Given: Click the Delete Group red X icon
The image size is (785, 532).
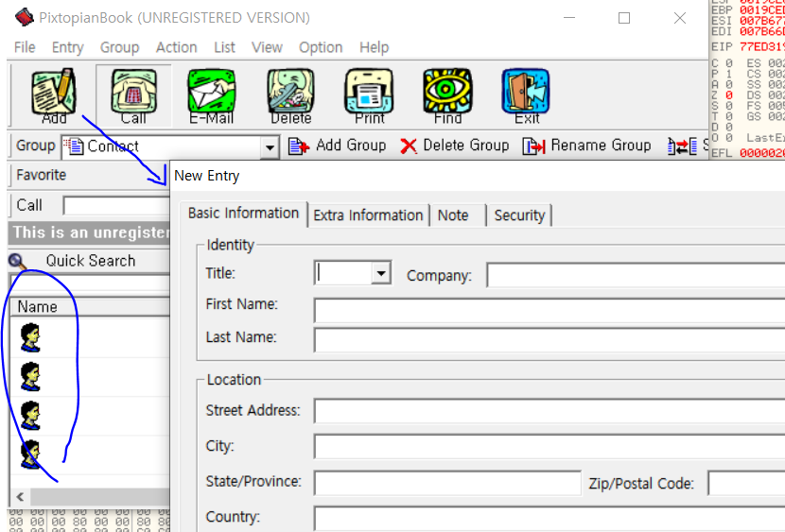Looking at the screenshot, I should tap(409, 146).
